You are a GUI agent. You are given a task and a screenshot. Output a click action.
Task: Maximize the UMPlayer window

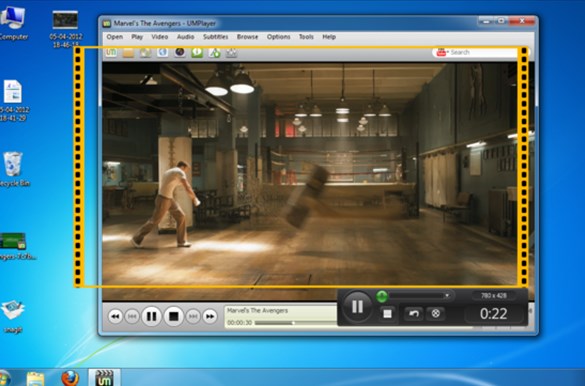point(501,21)
